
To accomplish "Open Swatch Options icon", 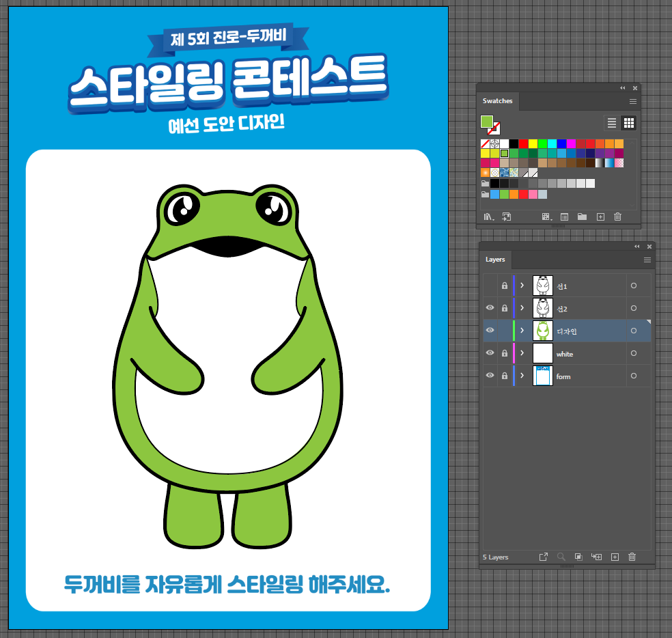I will (564, 217).
